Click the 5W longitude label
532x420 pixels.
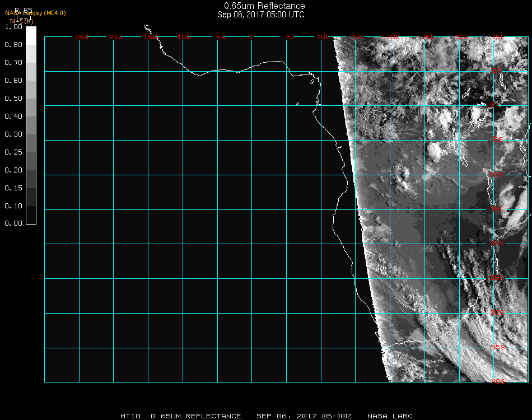point(221,37)
